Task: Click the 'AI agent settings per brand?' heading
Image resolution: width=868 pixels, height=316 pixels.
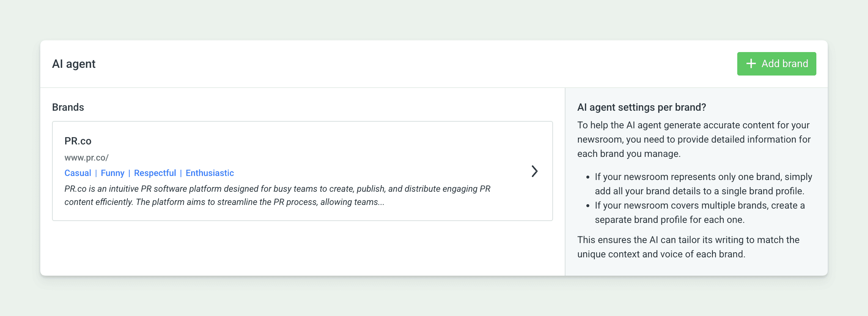Action: (641, 107)
